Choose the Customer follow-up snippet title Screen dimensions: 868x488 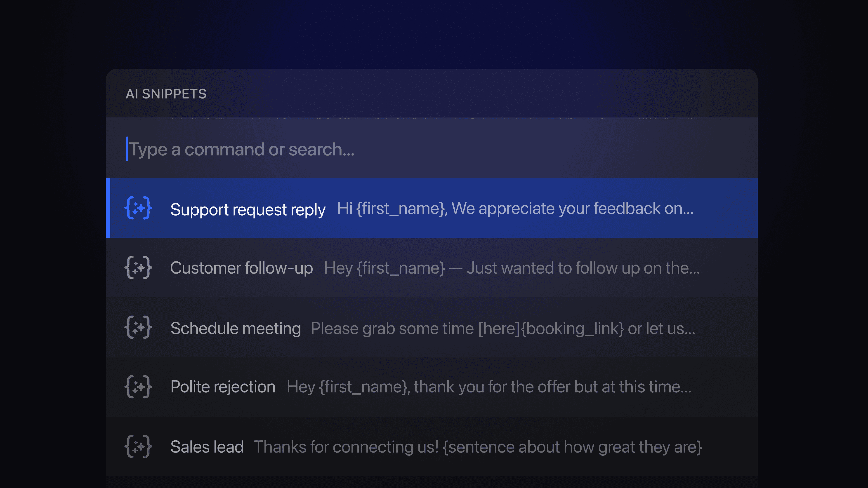coord(241,268)
